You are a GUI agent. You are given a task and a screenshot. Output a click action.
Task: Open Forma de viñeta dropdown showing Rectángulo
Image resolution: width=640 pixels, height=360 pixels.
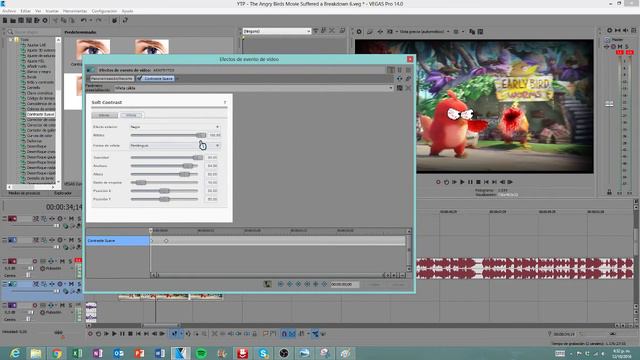(x=175, y=146)
